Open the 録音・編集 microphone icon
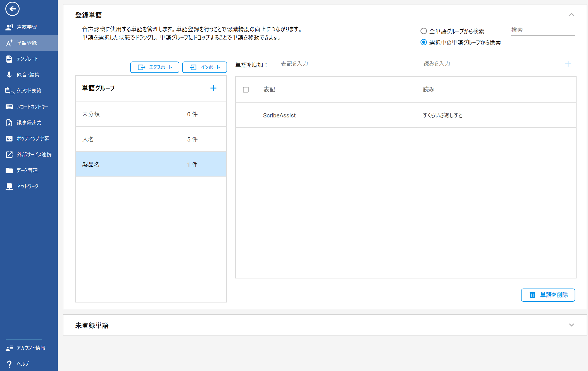Image resolution: width=588 pixels, height=371 pixels. pyautogui.click(x=9, y=75)
